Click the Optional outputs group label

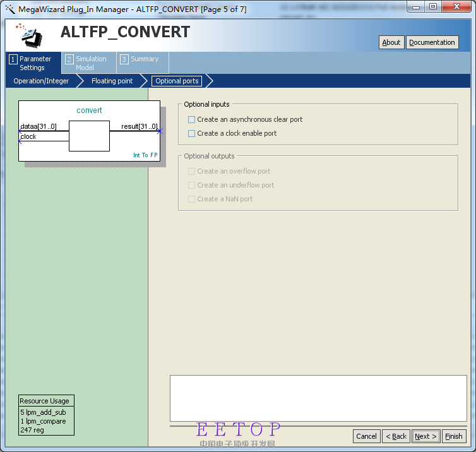click(x=209, y=156)
